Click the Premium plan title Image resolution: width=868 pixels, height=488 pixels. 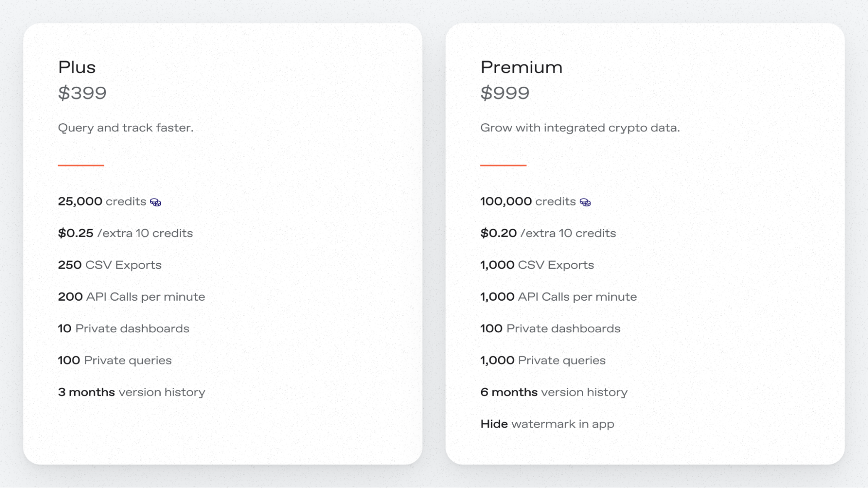(x=521, y=67)
